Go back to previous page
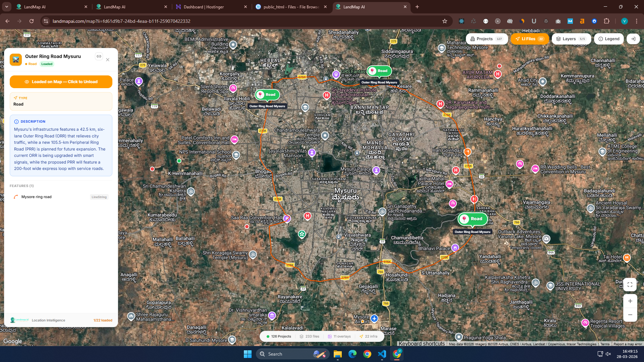 pyautogui.click(x=7, y=21)
